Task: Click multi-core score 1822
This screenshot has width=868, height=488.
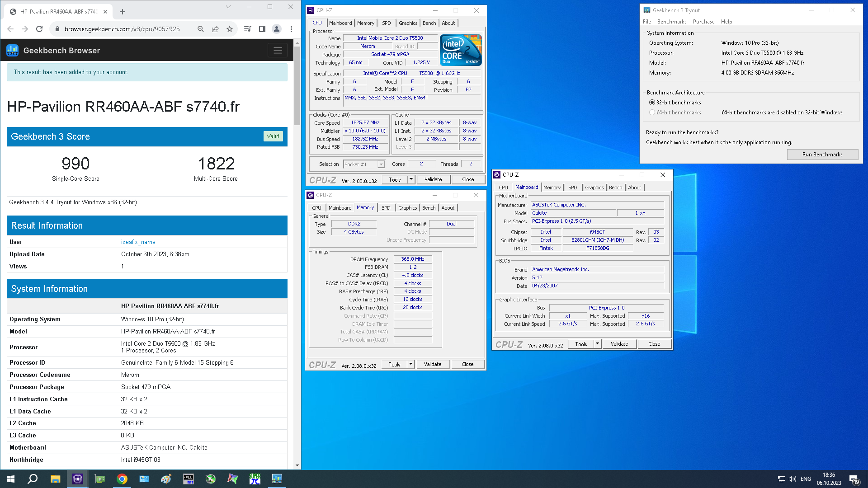Action: point(216,164)
